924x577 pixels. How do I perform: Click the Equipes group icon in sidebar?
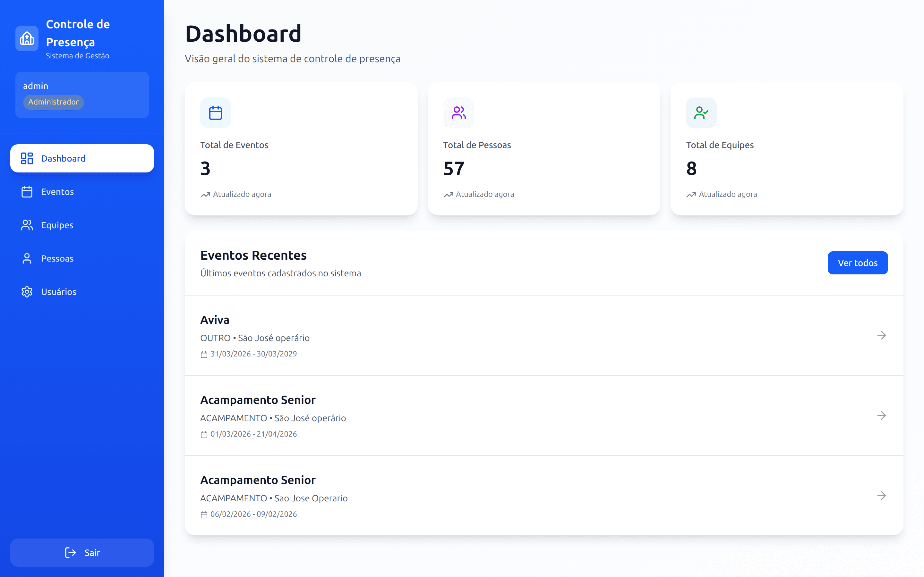coord(27,225)
